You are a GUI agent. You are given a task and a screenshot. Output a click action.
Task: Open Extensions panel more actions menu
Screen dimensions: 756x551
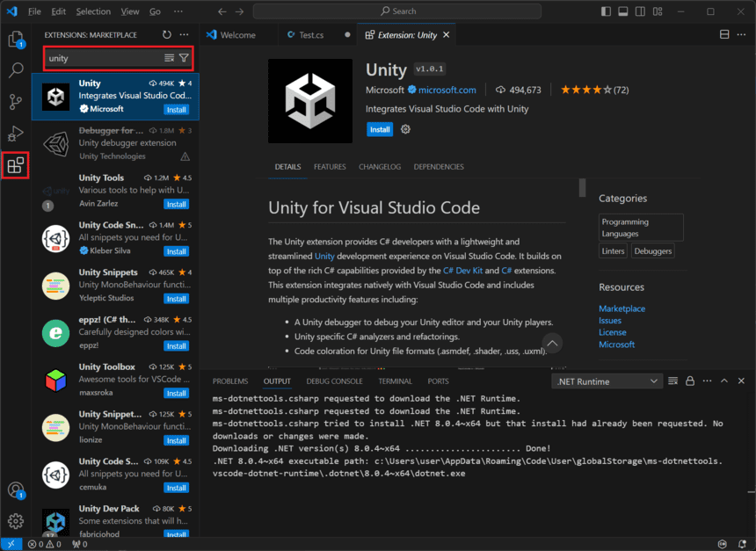click(x=185, y=34)
